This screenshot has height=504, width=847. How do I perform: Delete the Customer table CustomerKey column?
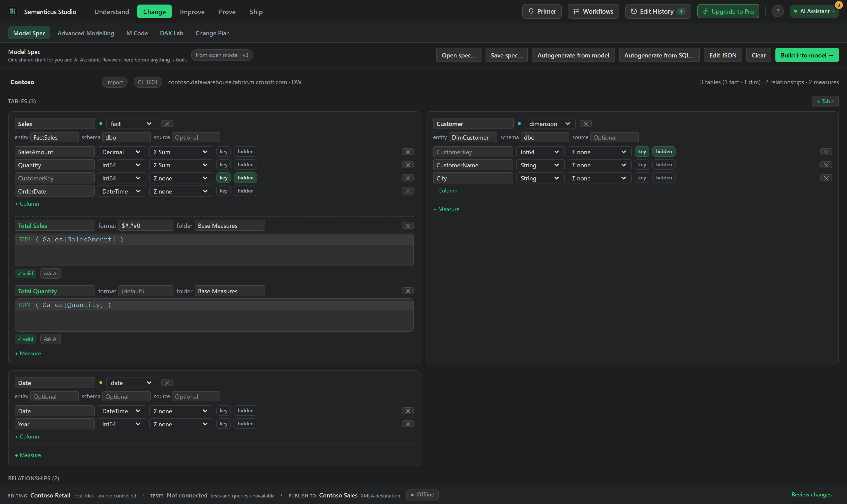coord(826,152)
